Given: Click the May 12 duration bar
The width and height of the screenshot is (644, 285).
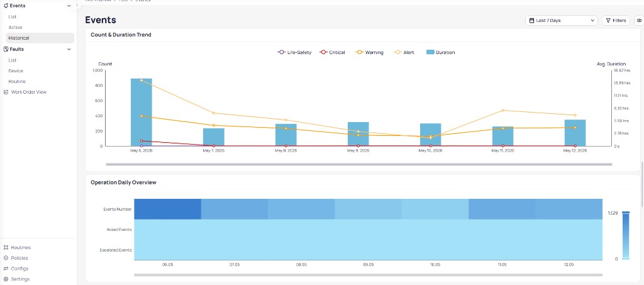Looking at the screenshot, I should [x=575, y=133].
